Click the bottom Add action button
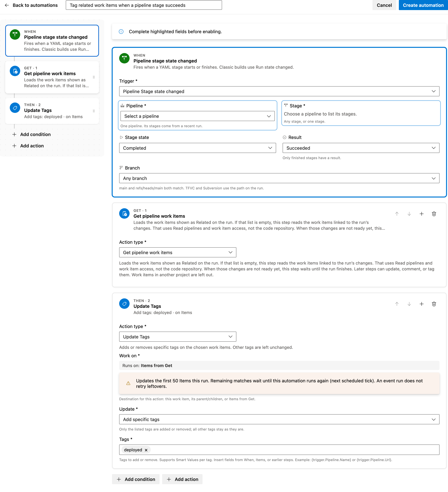The image size is (448, 492). 182,479
